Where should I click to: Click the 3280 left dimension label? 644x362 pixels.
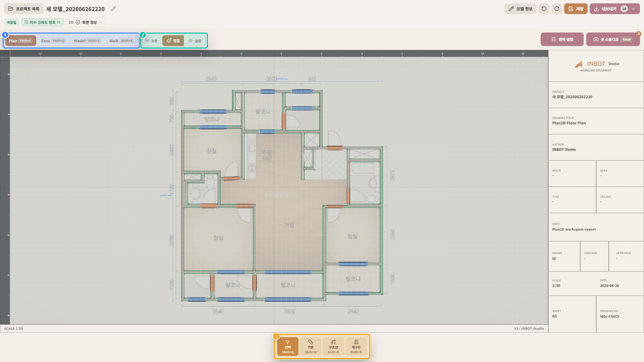click(x=172, y=240)
